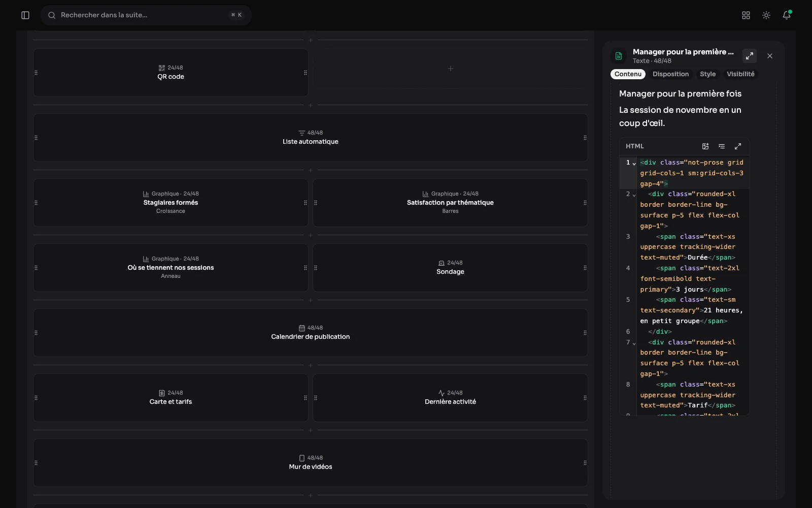This screenshot has height=508, width=812.
Task: Expand the HTML editor to fullscreen
Action: point(738,146)
